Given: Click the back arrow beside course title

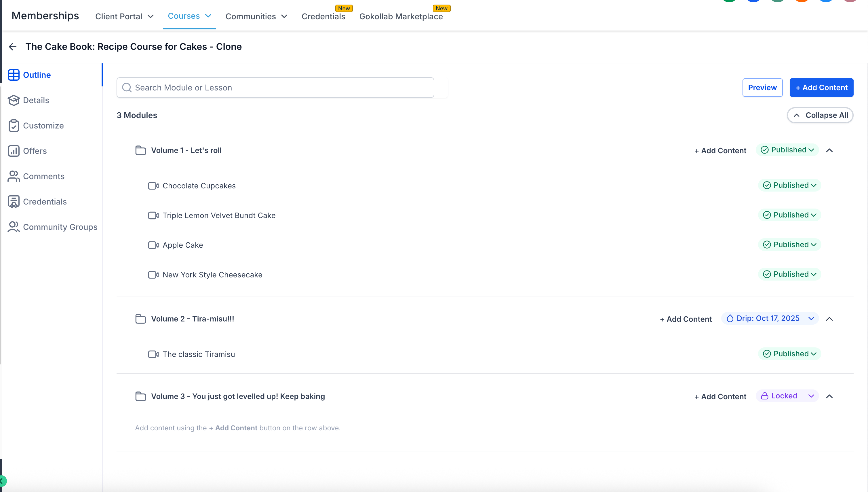Looking at the screenshot, I should (12, 47).
